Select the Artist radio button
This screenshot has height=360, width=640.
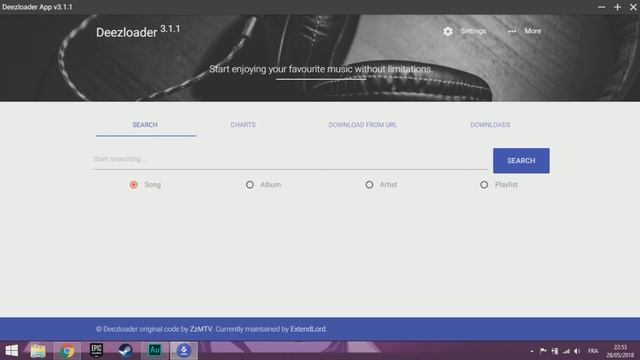coord(369,185)
